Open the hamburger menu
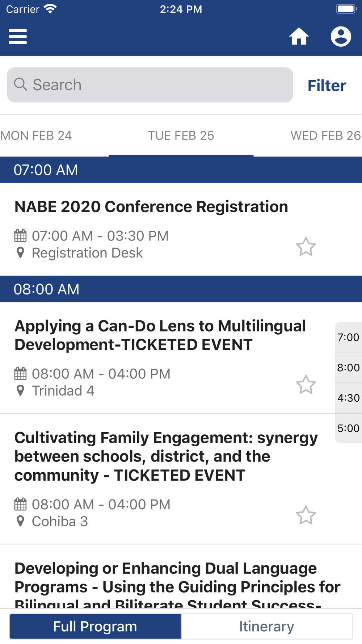 (18, 37)
